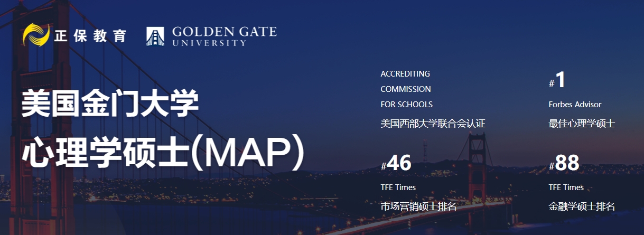Click the GOLDEN GATE UNIVERSITY wordmark

pos(225,36)
